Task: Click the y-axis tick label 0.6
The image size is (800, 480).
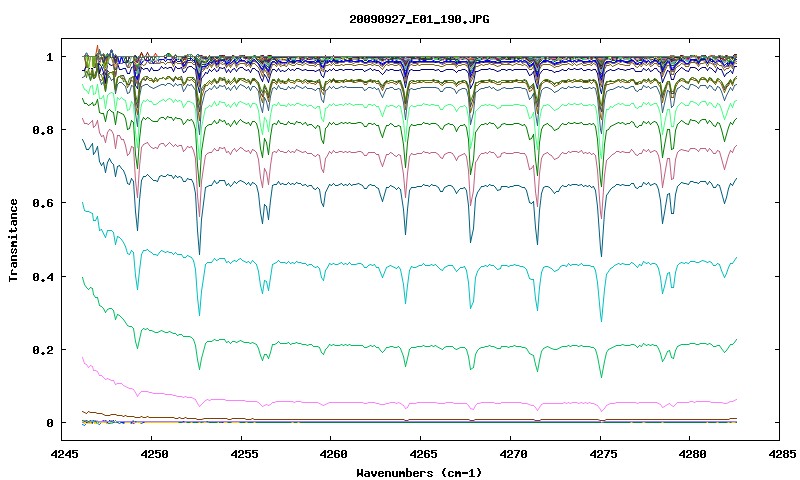Action: pyautogui.click(x=43, y=203)
